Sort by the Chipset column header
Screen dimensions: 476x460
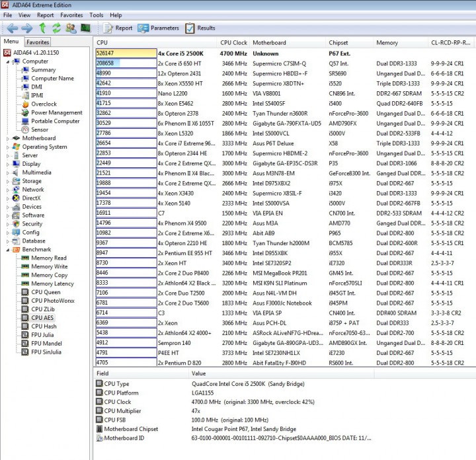pos(350,43)
